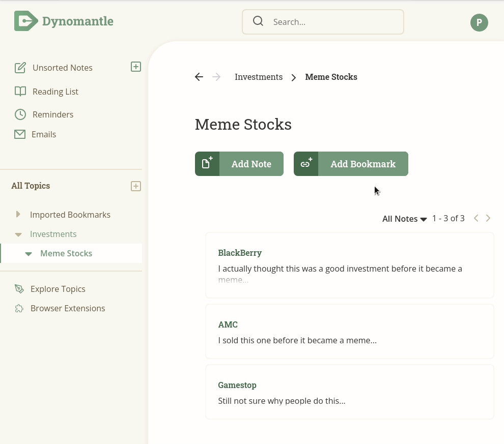Image resolution: width=504 pixels, height=444 pixels.
Task: Open Reminders via the clock icon
Action: tap(20, 114)
